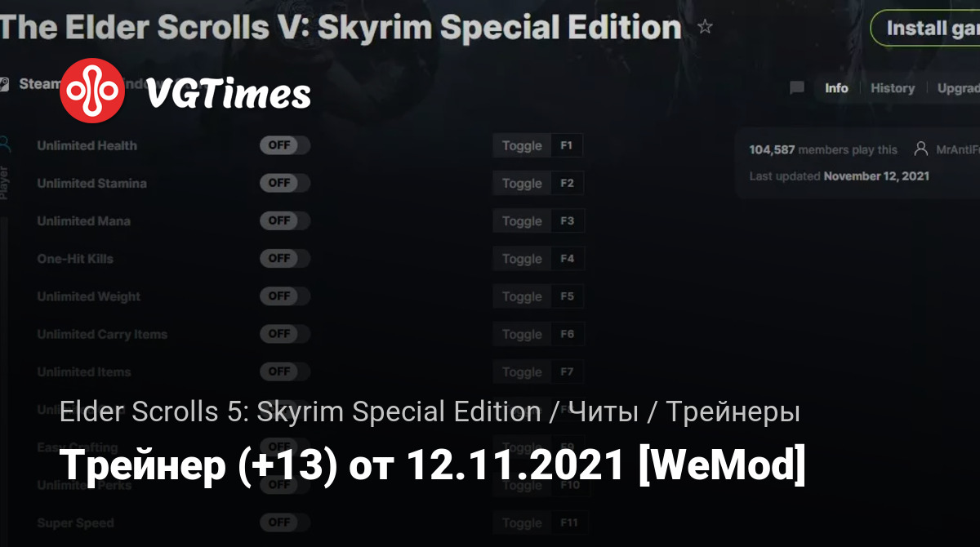Enable the Unlimited Stamina switch

(x=285, y=183)
